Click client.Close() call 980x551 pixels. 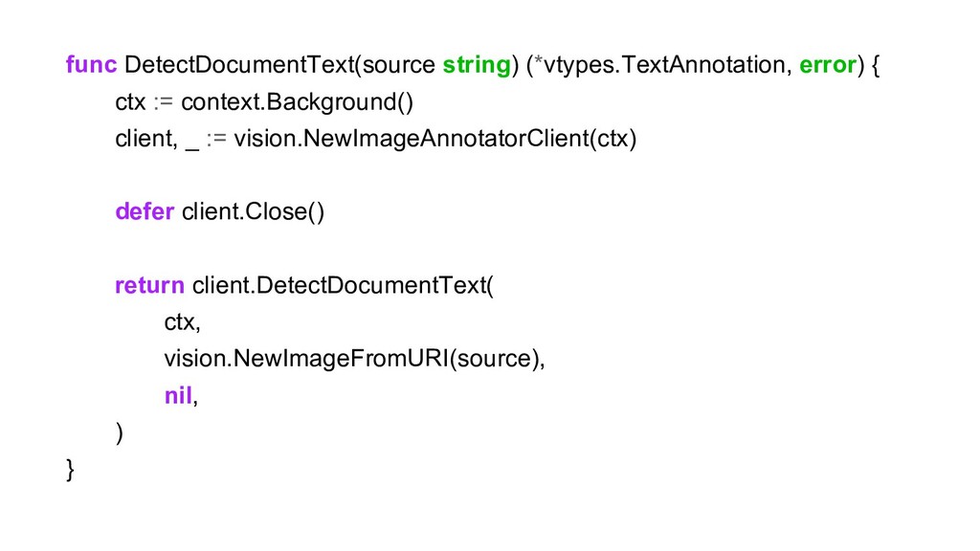(253, 211)
